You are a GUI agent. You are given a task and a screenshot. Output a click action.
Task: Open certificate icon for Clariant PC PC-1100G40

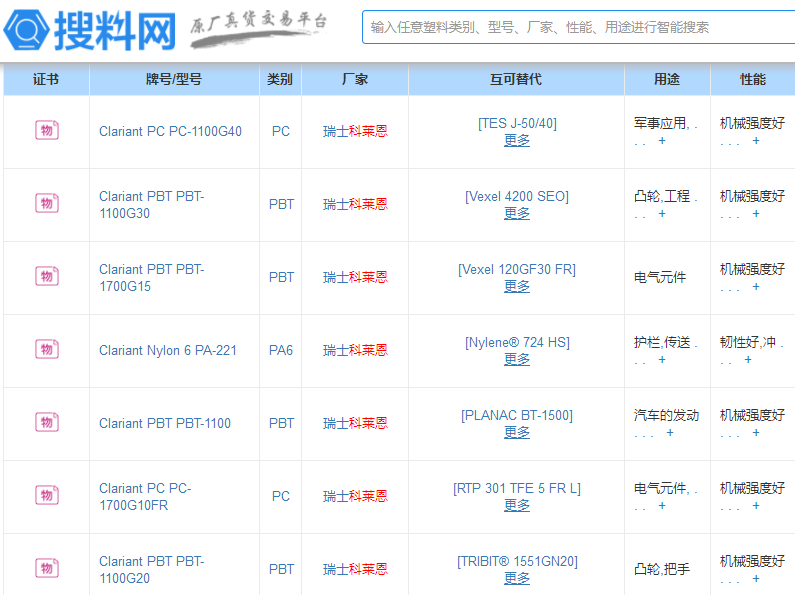tap(46, 130)
